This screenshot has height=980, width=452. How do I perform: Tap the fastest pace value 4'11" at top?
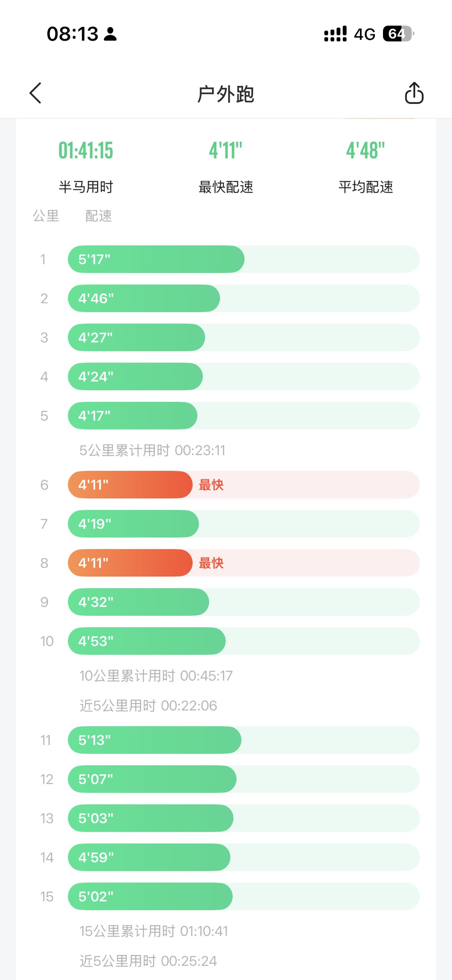click(226, 151)
